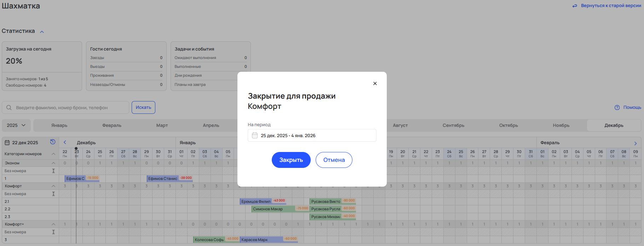The height and width of the screenshot is (246, 644).
Task: Go to next dates with right arrow
Action: (x=635, y=143)
